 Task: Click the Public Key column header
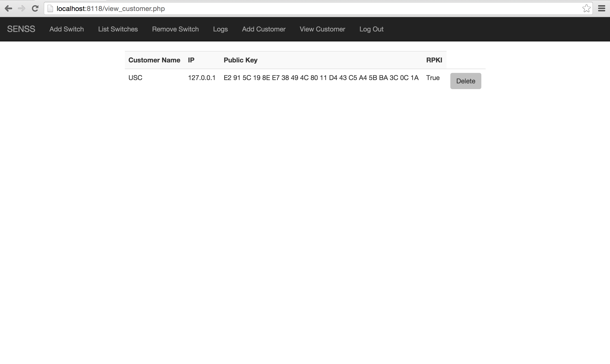point(240,60)
